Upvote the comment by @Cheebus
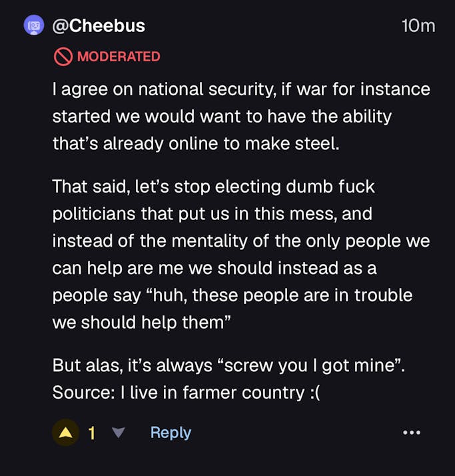 pyautogui.click(x=65, y=433)
